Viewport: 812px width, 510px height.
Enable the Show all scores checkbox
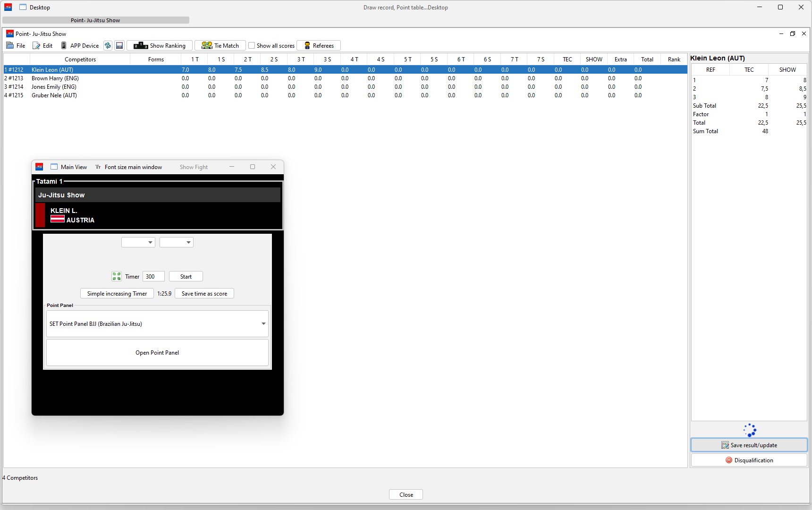point(252,46)
